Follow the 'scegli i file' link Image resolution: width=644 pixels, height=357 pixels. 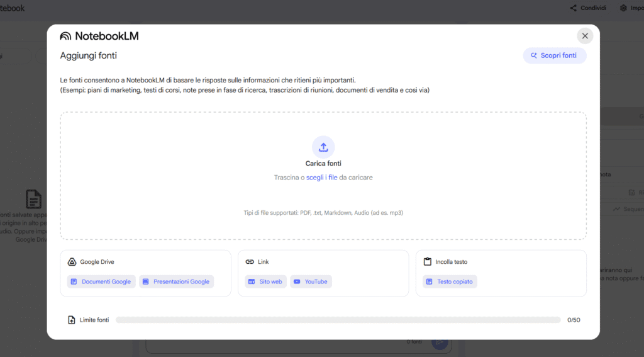point(321,178)
